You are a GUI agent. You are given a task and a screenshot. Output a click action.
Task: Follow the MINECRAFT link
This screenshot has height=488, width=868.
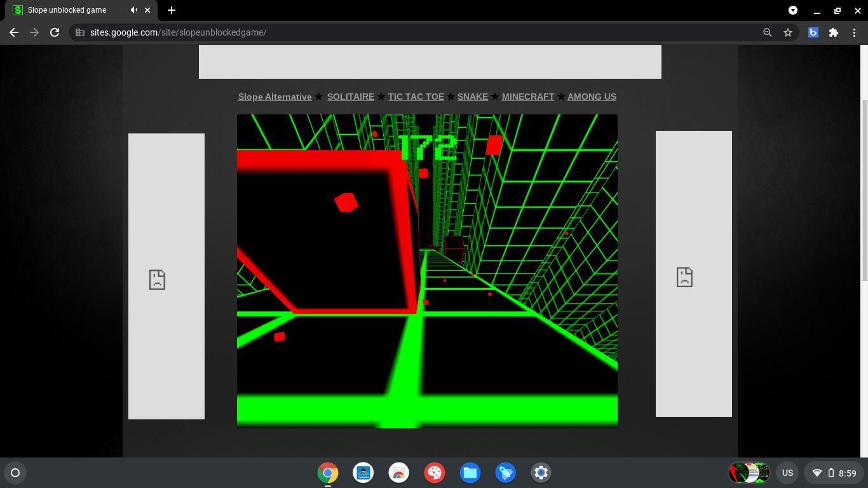[x=527, y=97]
